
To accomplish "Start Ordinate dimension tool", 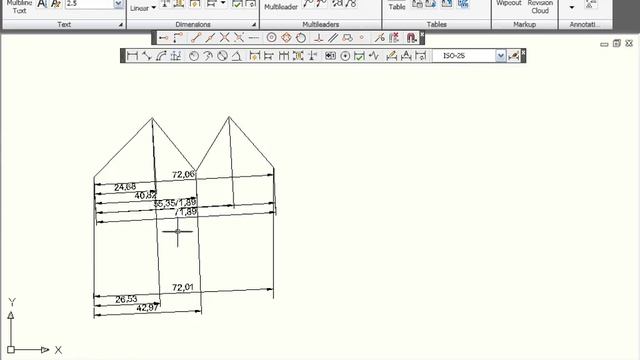I will 176,56.
